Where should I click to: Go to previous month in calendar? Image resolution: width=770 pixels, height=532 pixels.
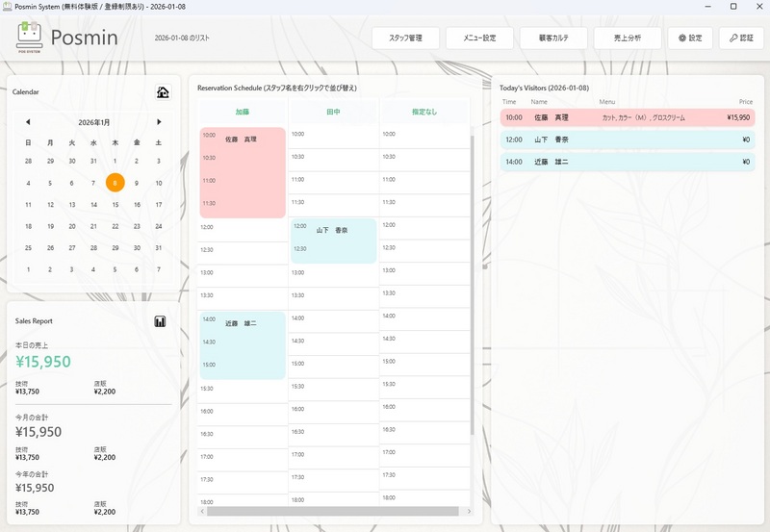pos(28,122)
